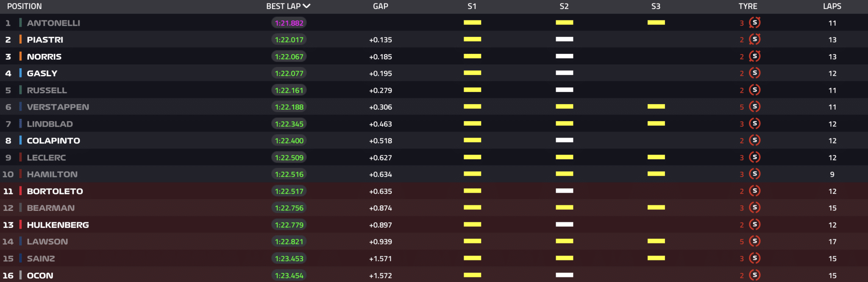The image size is (868, 282).
Task: Click Leclerc's +0.627 gap value
Action: tap(381, 158)
